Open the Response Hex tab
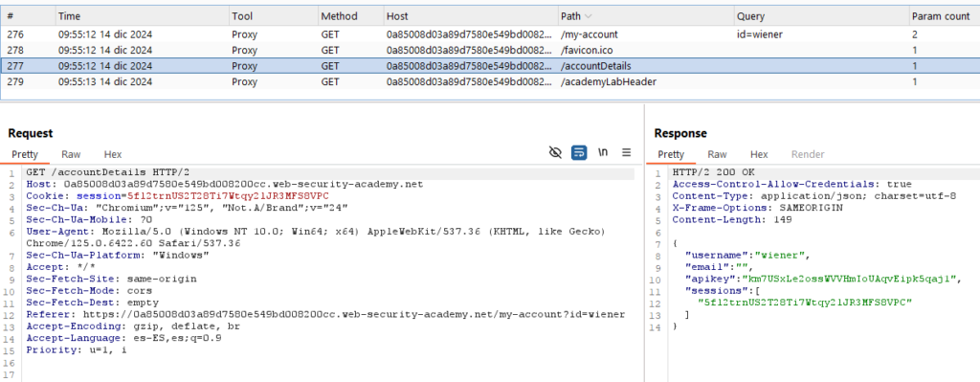 coord(759,154)
